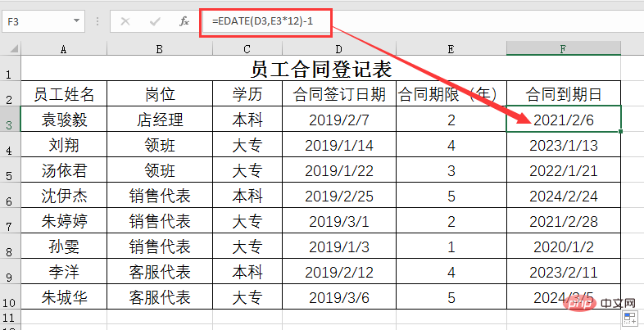Click the 岗位 header cell
This screenshot has height=330, width=644.
pos(160,93)
